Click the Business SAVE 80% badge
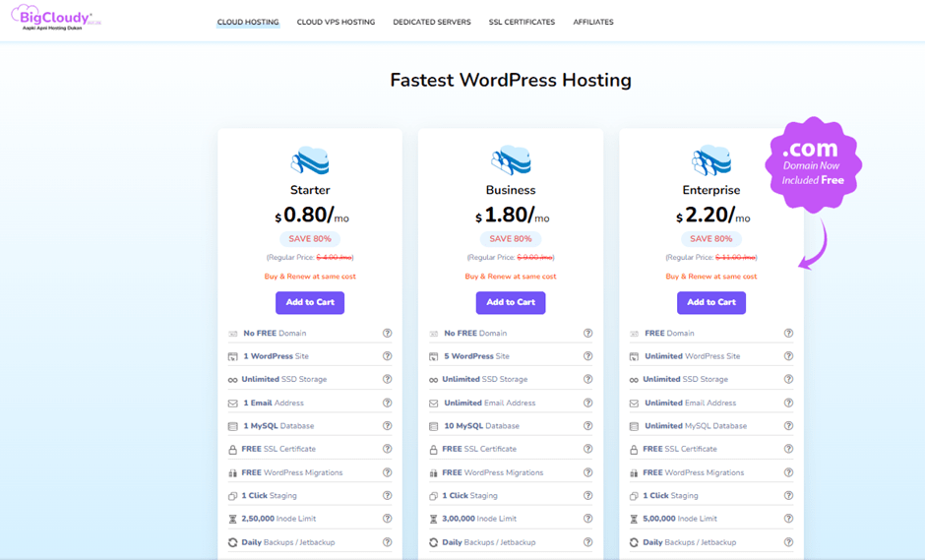Viewport: 925px width, 560px height. coord(511,239)
